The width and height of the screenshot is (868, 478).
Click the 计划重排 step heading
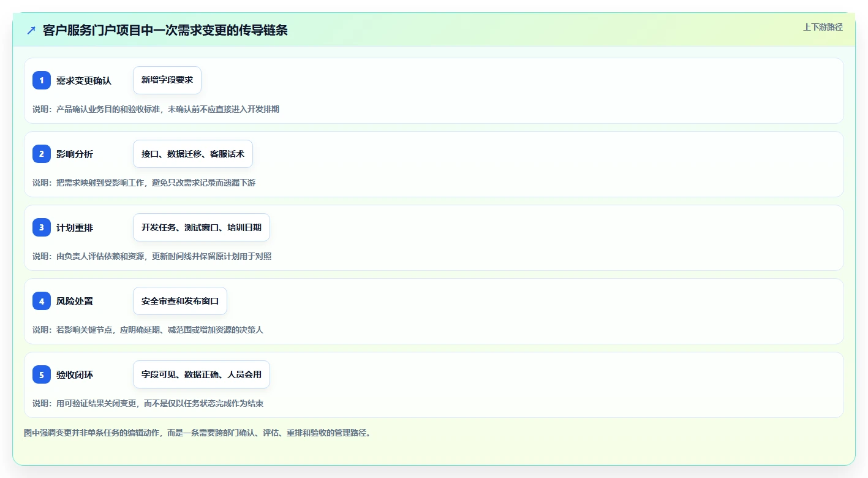click(x=75, y=227)
